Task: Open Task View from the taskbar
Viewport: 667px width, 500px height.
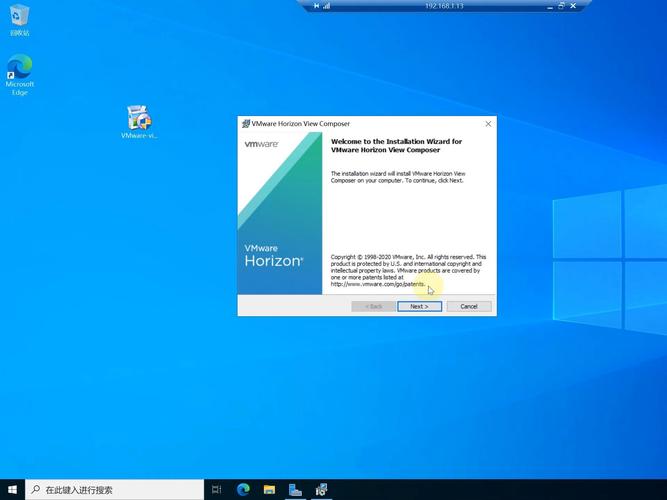Action: click(217, 490)
